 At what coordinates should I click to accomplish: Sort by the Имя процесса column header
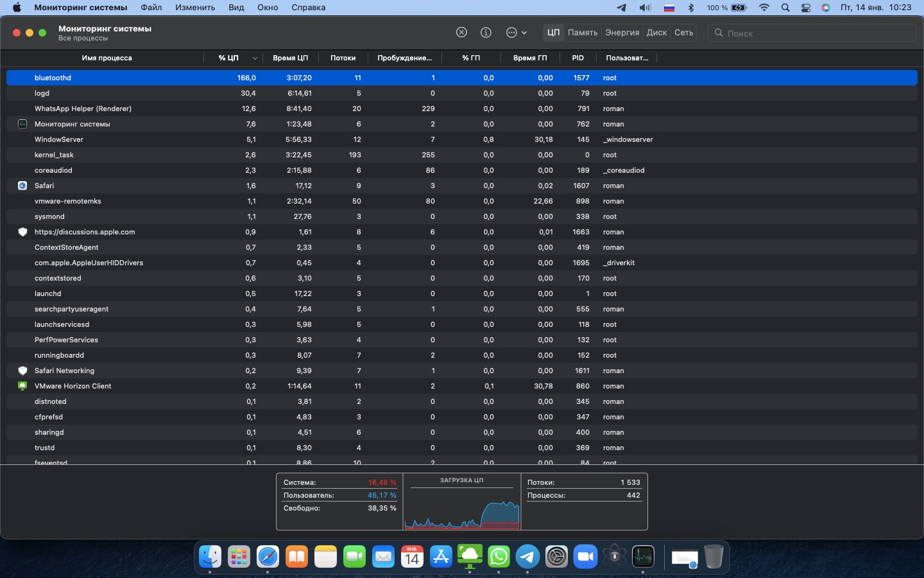(x=107, y=58)
